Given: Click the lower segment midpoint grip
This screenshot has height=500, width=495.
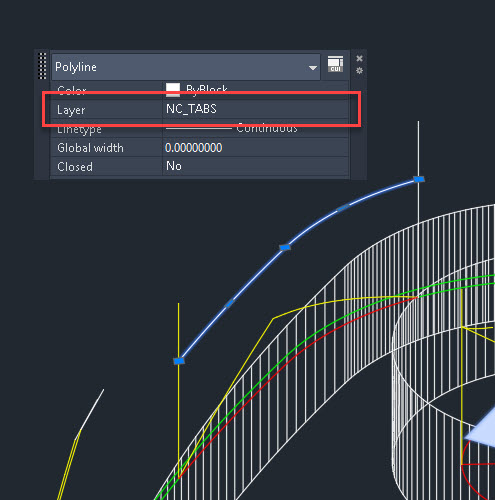Looking at the screenshot, I should point(230,303).
